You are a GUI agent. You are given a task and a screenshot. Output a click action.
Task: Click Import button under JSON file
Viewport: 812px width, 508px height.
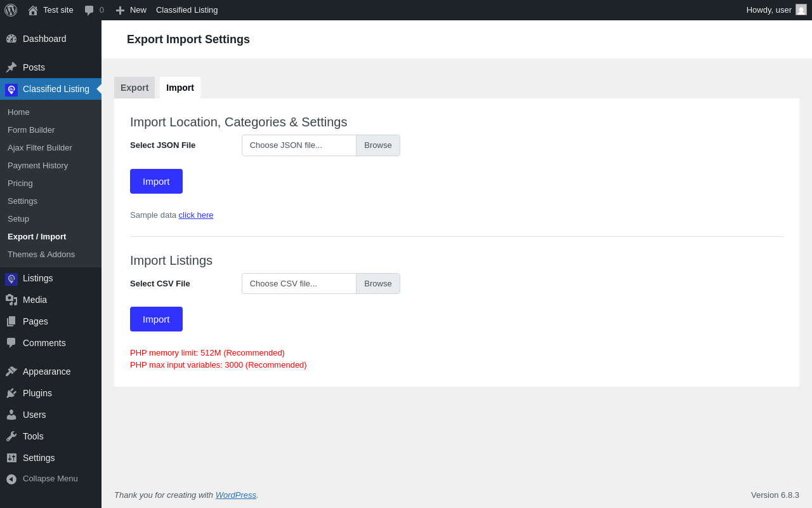point(156,182)
